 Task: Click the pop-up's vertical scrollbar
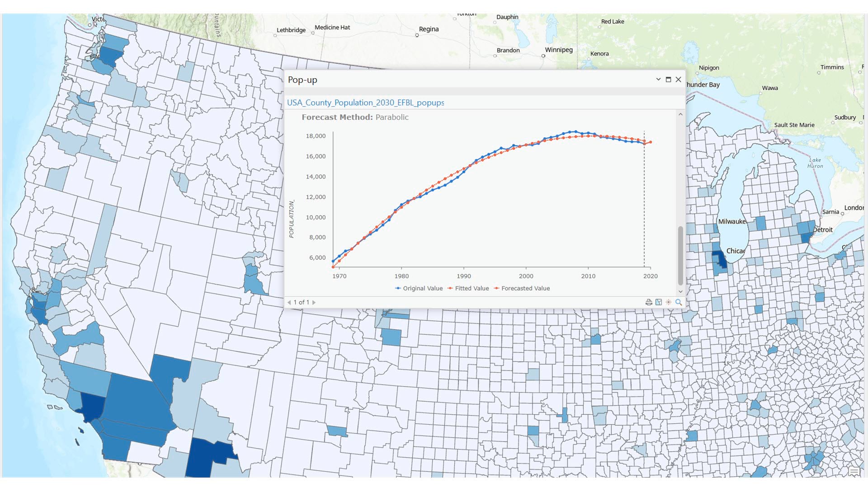pyautogui.click(x=680, y=253)
